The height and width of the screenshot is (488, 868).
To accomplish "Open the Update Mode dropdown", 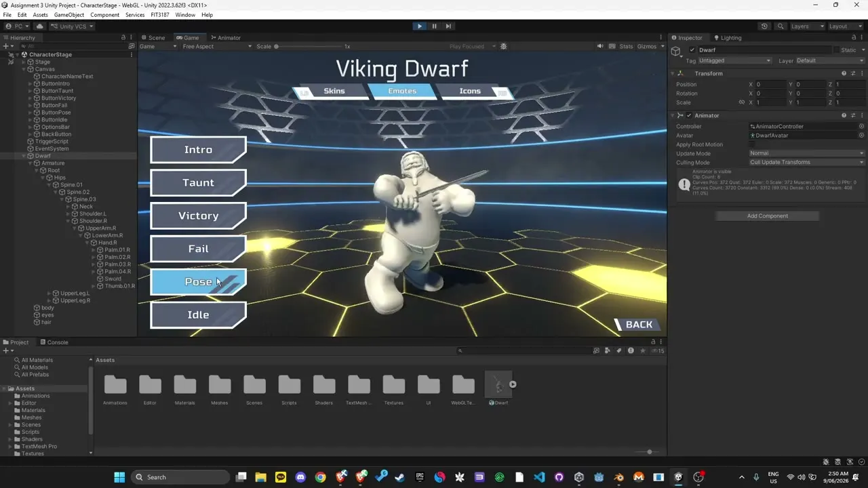I will click(x=807, y=153).
